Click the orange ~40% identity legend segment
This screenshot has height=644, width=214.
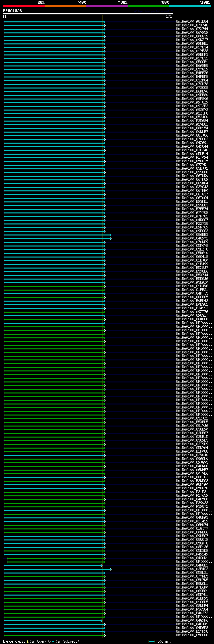pos(66,6)
